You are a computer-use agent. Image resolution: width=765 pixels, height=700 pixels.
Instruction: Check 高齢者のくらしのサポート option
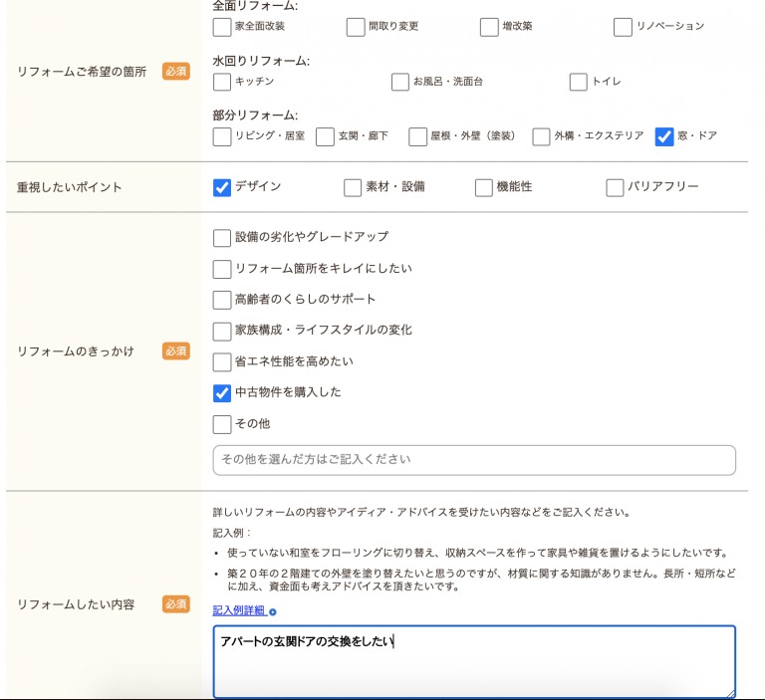tap(222, 300)
